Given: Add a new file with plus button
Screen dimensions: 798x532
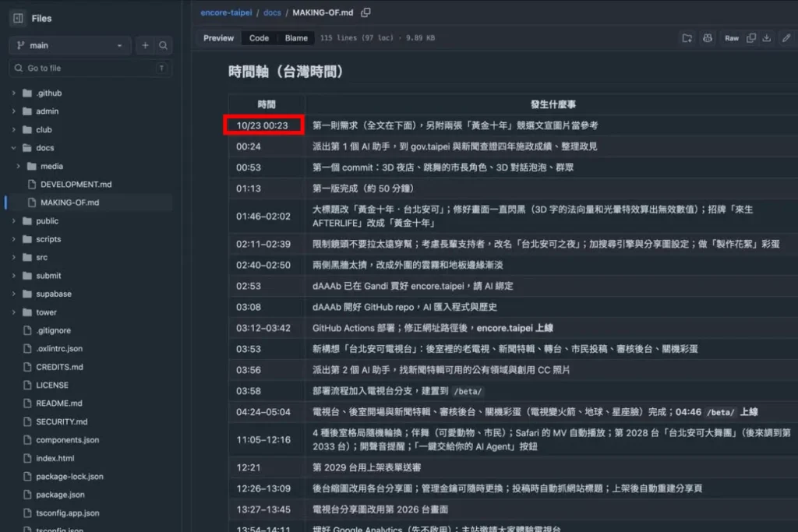Looking at the screenshot, I should (145, 45).
